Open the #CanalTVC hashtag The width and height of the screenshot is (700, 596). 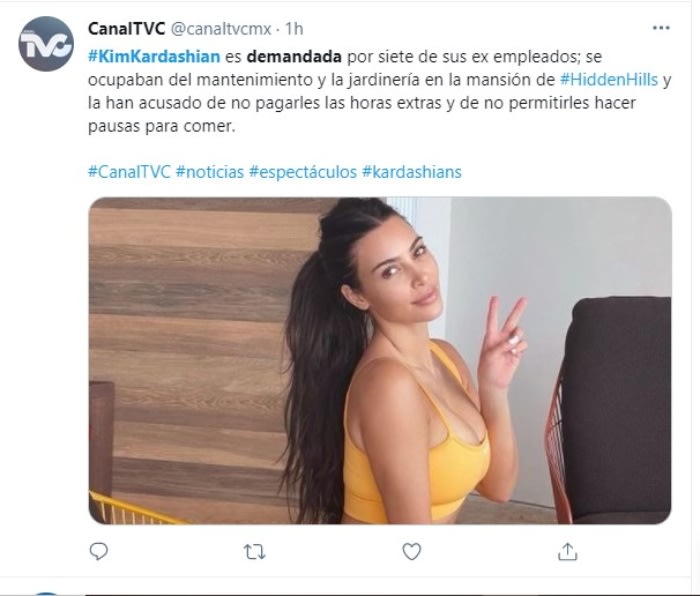129,172
